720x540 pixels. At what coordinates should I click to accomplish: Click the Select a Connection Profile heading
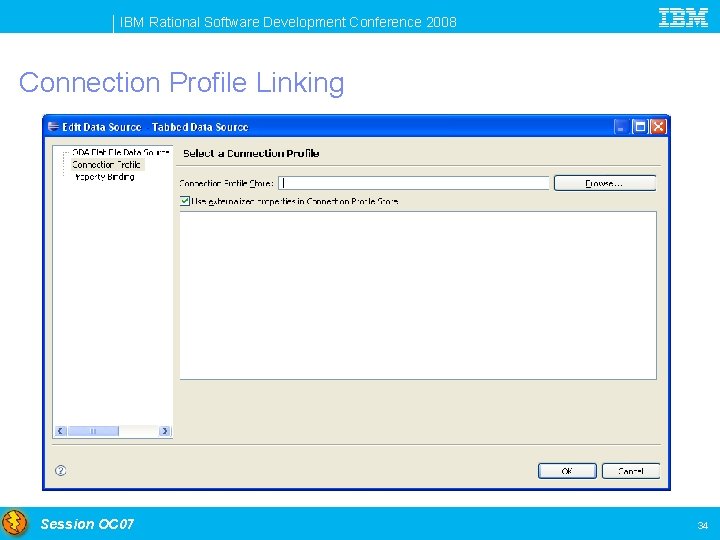point(251,153)
